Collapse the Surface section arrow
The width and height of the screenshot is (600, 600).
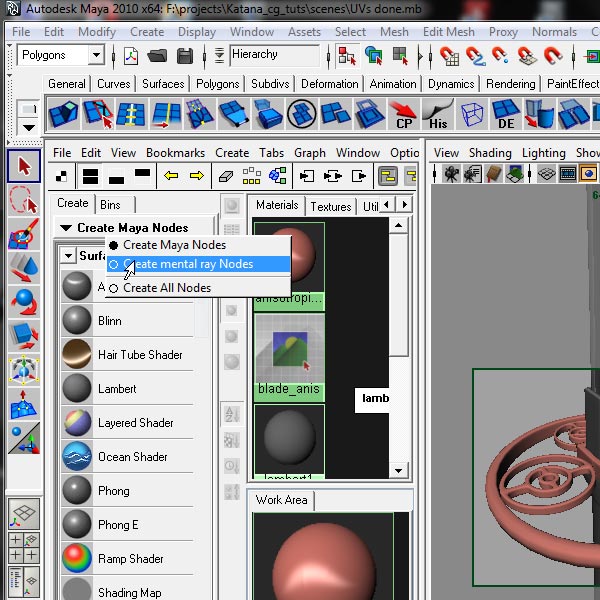tap(68, 256)
